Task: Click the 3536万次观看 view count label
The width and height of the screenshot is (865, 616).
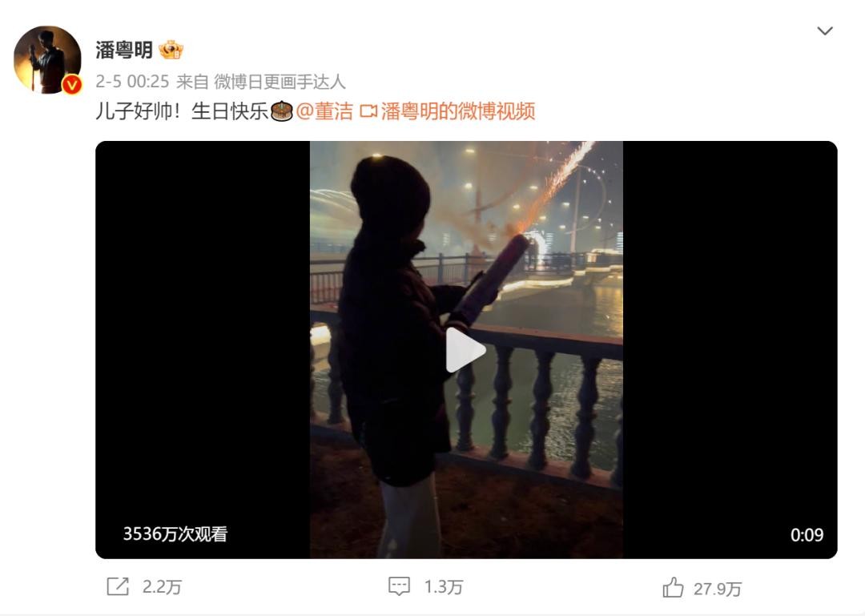Action: (x=175, y=533)
